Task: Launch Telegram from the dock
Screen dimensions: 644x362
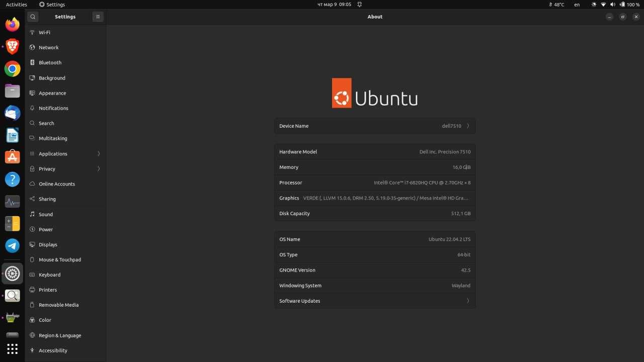Action: 13,246
